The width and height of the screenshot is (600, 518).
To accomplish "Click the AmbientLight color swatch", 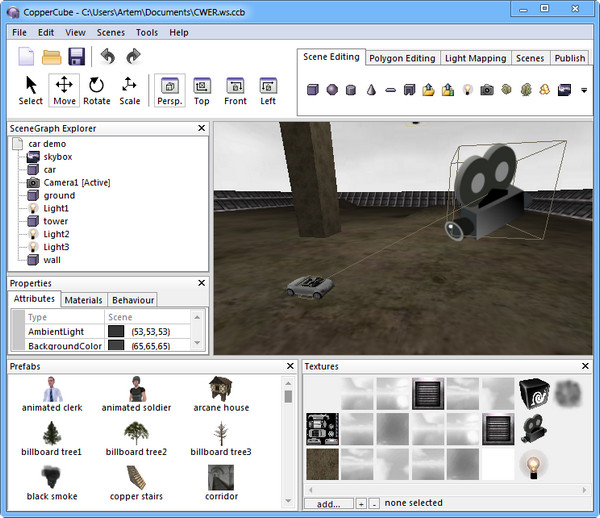I will click(115, 331).
